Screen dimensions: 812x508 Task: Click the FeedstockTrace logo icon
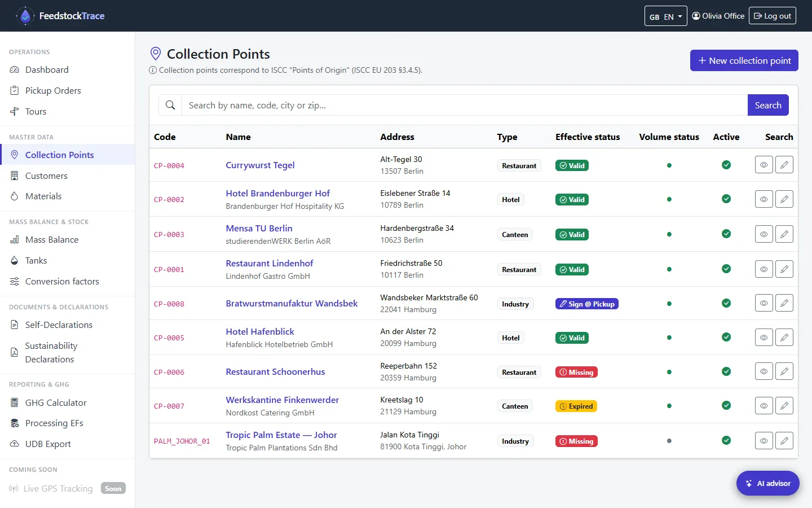click(x=25, y=16)
